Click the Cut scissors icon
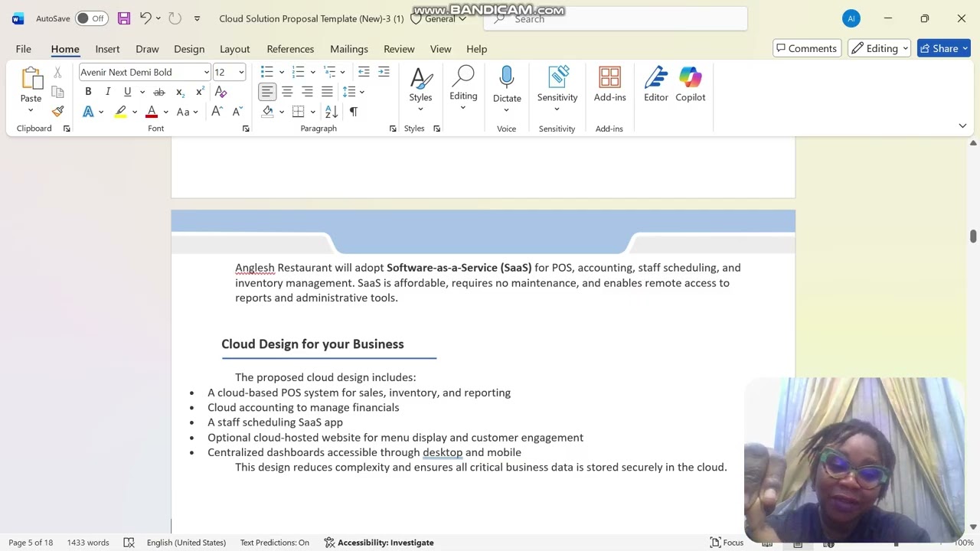 click(x=57, y=72)
